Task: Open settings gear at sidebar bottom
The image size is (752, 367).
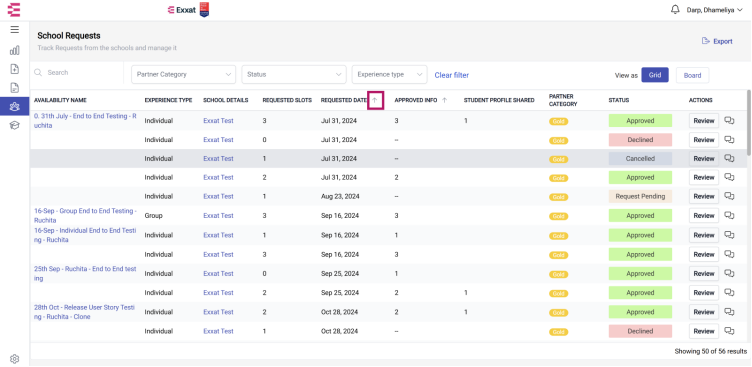Action: pos(14,359)
